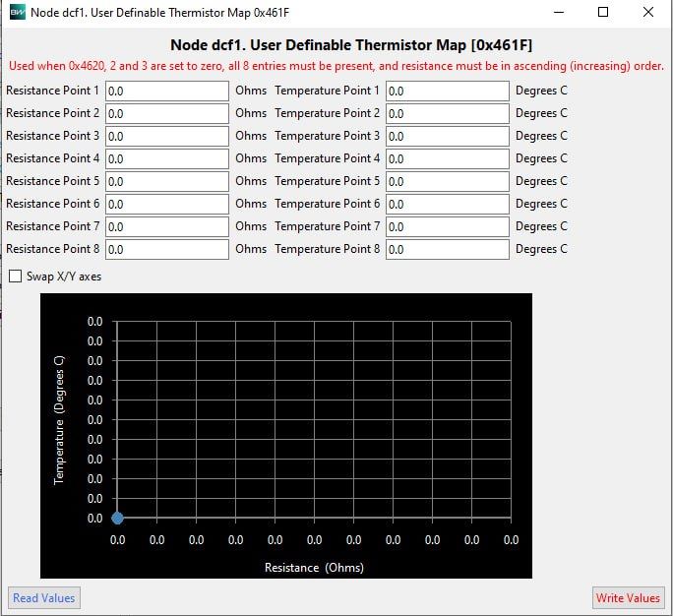This screenshot has height=616, width=673.
Task: Click the blue data point on the graph
Action: pyautogui.click(x=117, y=519)
